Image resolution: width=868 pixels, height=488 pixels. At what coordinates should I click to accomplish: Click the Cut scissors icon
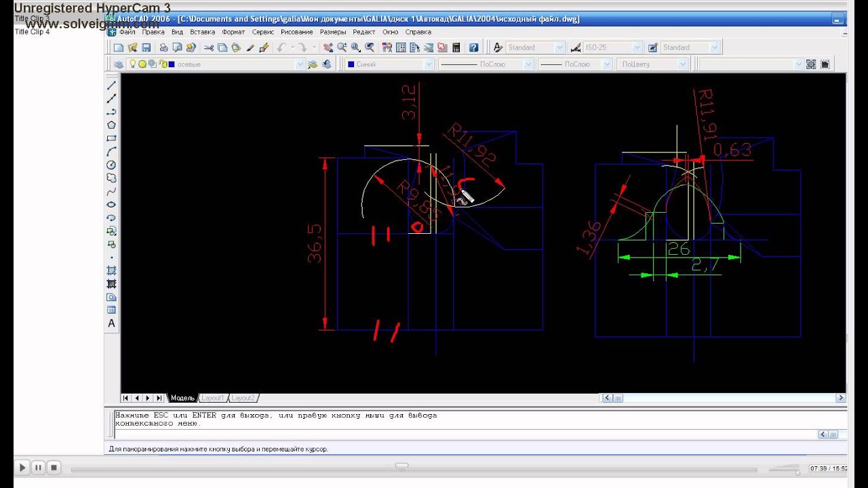(209, 47)
